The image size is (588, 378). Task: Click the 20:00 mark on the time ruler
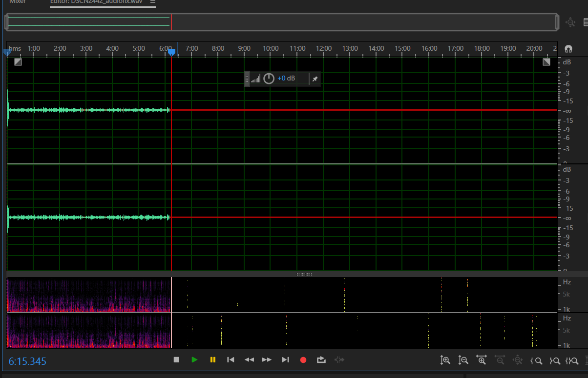tap(534, 48)
